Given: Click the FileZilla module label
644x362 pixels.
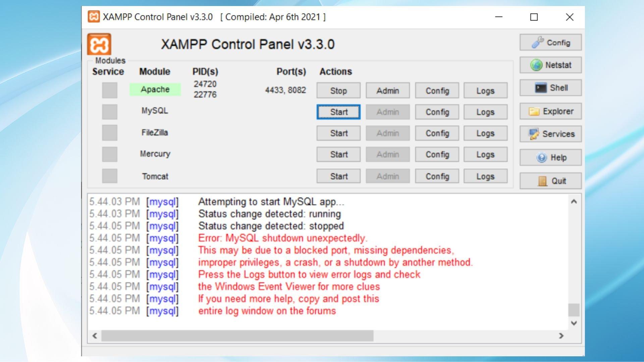Looking at the screenshot, I should pos(155,132).
